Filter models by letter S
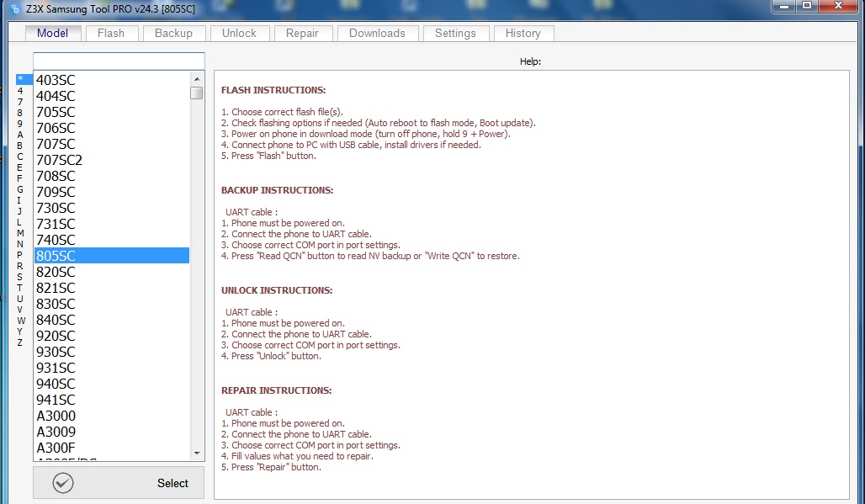The image size is (865, 504). [x=20, y=277]
